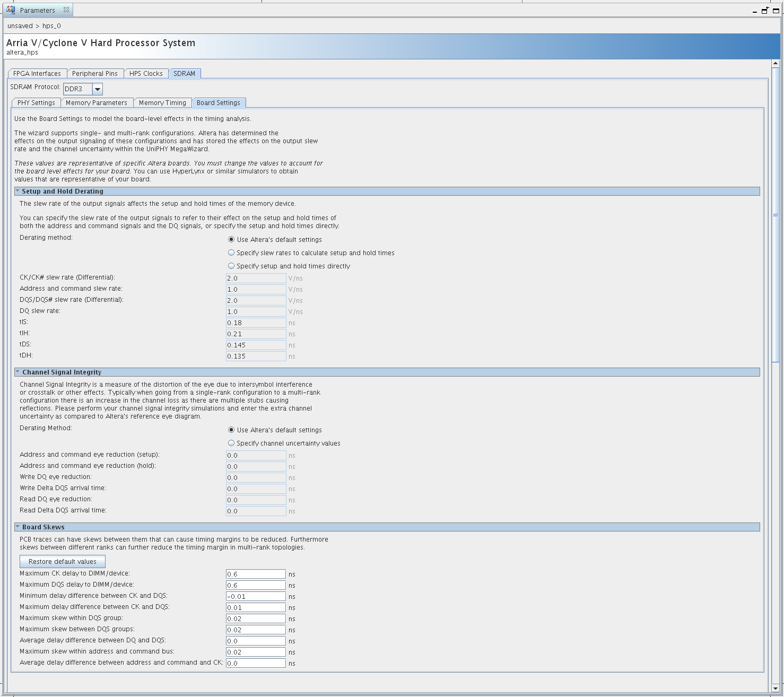Open the SDRAM Protocol dropdown
Image resolution: width=784 pixels, height=697 pixels.
click(98, 89)
